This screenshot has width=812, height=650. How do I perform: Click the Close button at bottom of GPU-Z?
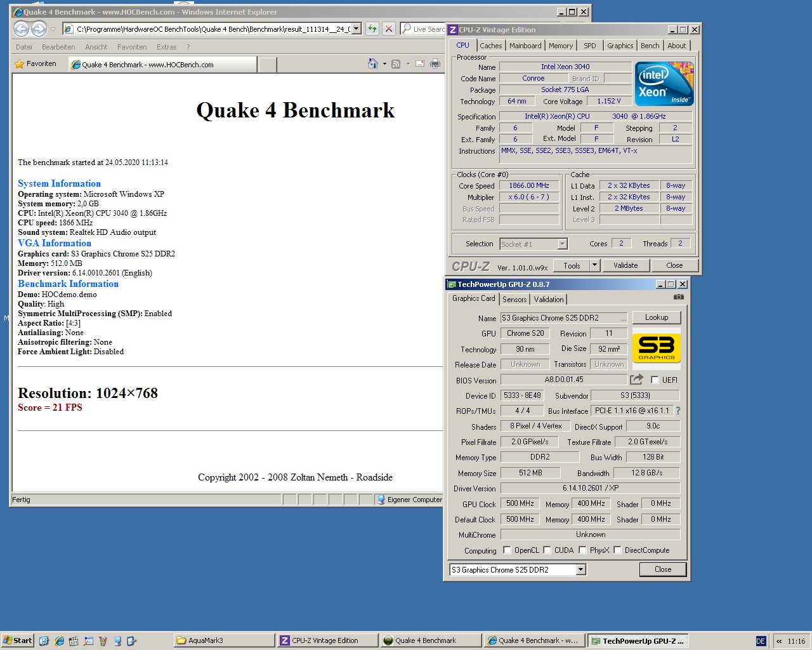tap(663, 569)
